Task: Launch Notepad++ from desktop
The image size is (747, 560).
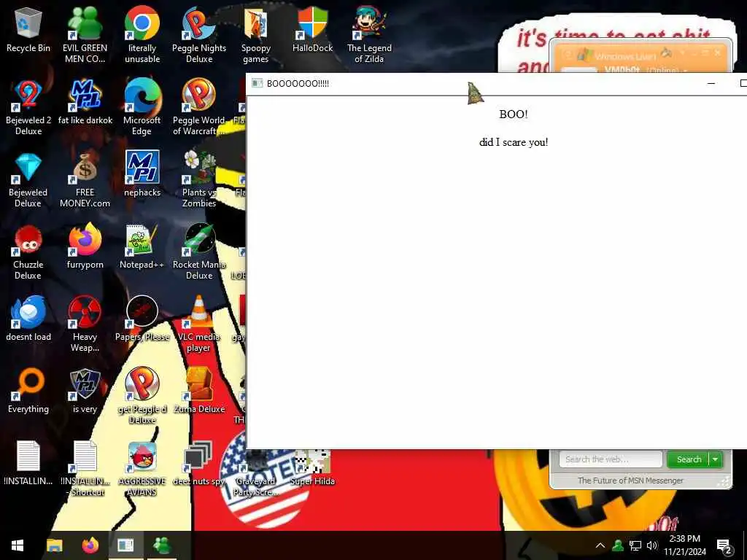Action: (x=142, y=246)
